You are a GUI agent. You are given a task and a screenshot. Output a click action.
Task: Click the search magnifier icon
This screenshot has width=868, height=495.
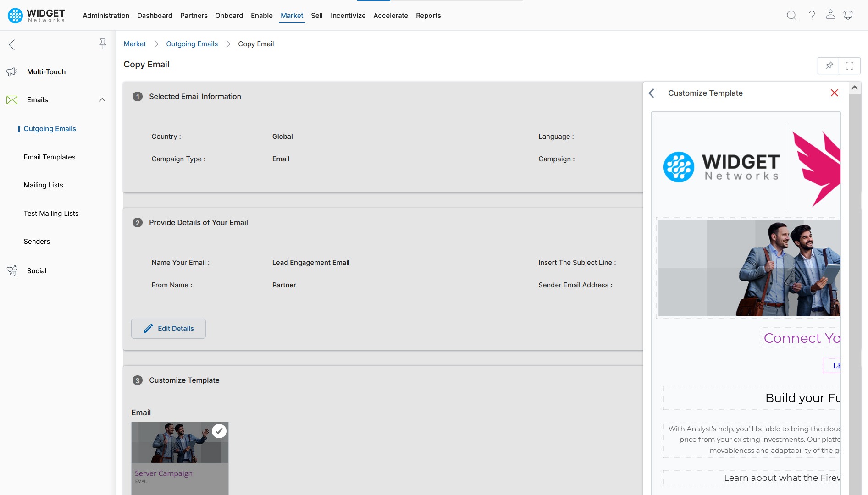791,16
